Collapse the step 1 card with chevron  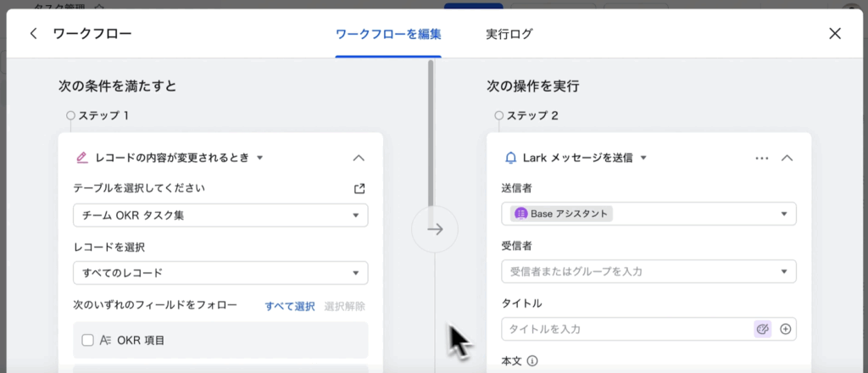click(x=359, y=158)
